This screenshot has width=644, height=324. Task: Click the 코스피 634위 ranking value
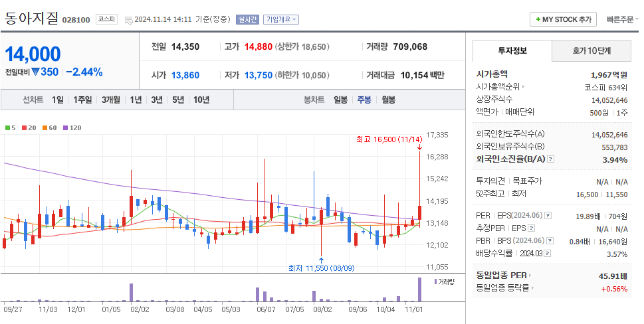pyautogui.click(x=606, y=88)
